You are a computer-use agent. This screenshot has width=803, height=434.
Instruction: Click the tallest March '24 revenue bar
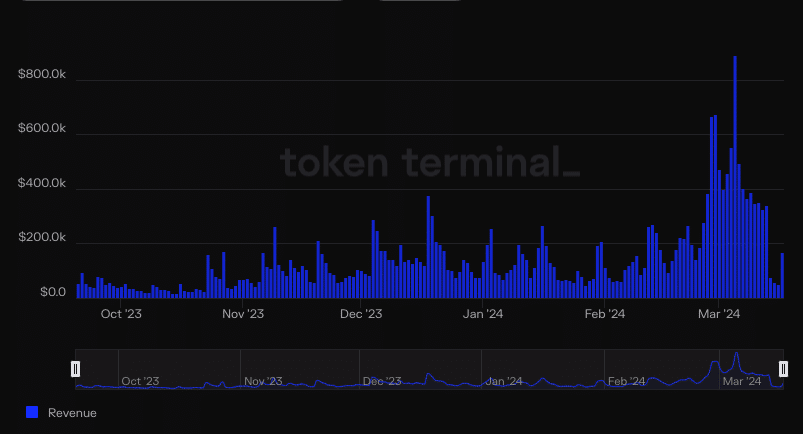735,177
